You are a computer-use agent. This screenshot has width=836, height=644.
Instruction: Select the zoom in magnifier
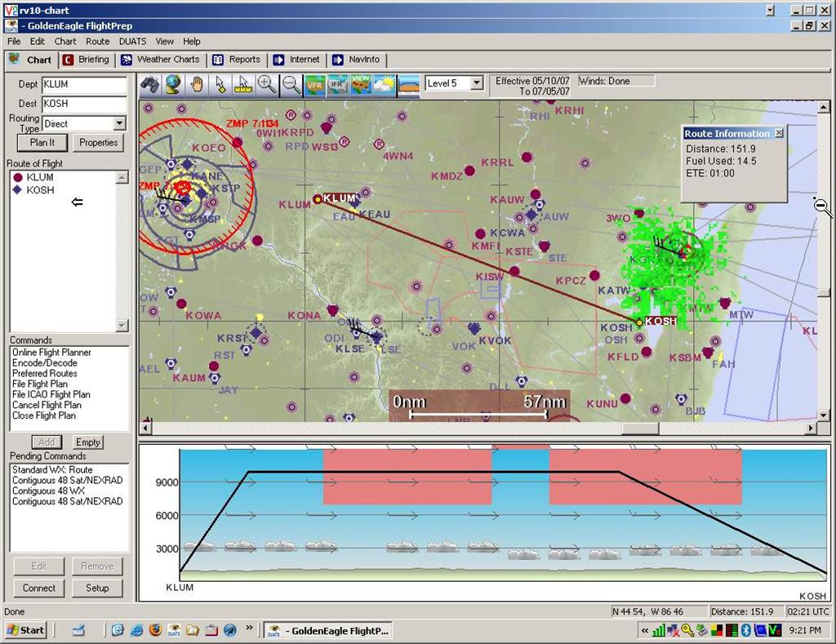267,85
